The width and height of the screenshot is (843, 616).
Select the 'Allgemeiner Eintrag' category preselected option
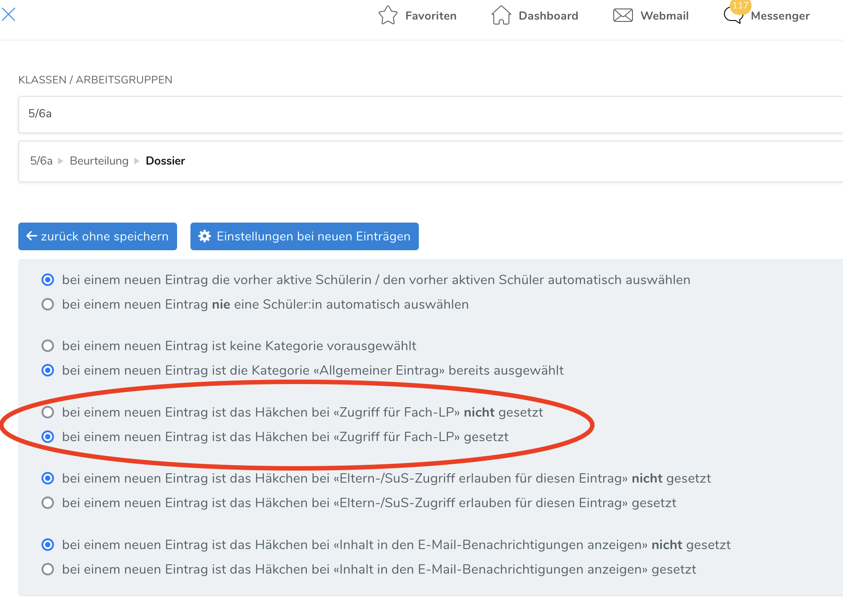tap(48, 371)
